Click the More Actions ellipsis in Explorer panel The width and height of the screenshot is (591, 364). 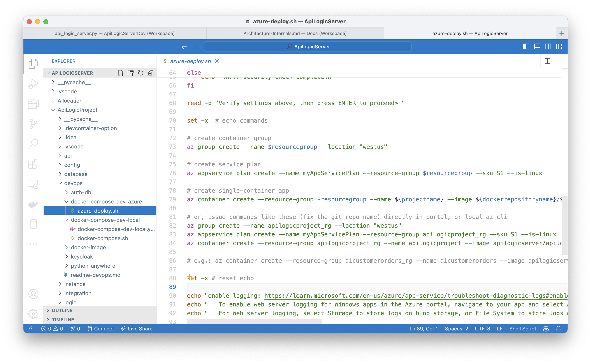point(147,61)
